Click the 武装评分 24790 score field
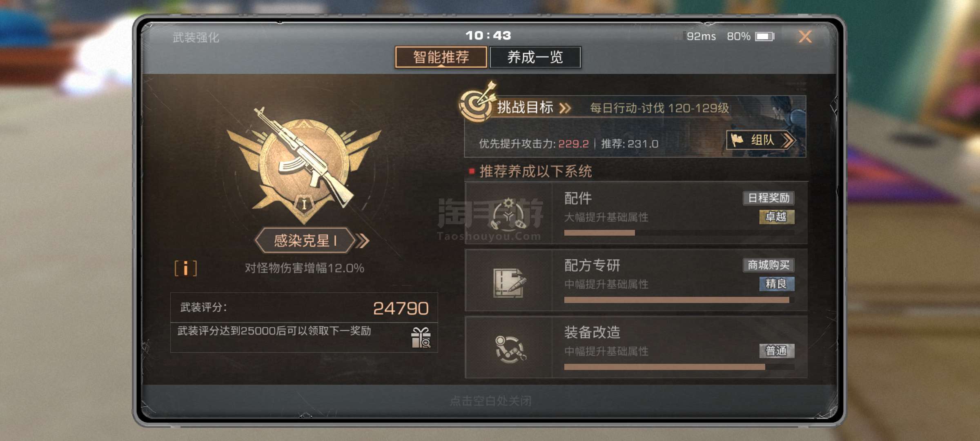Viewport: 980px width, 441px height. (x=304, y=307)
